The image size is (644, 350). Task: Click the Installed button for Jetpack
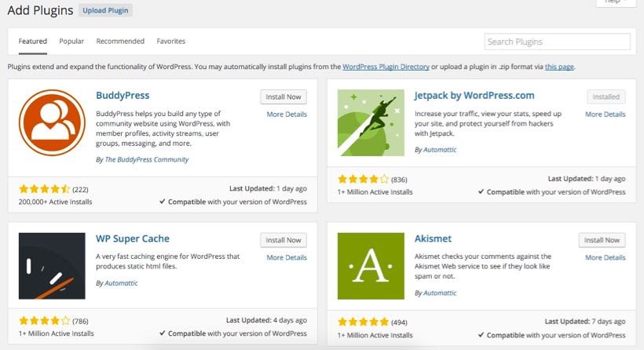point(606,97)
